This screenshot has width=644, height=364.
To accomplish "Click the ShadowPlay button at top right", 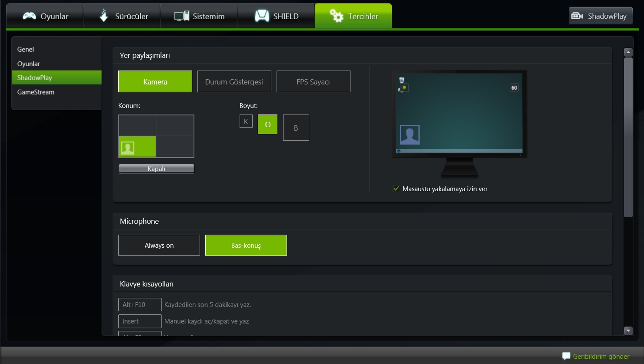I will click(x=601, y=16).
